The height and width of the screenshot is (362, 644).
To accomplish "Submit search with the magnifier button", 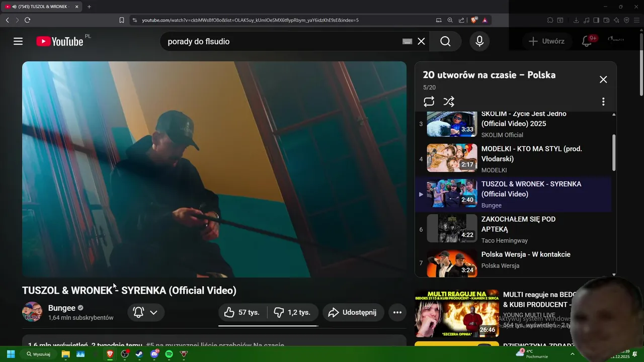I will tap(446, 41).
